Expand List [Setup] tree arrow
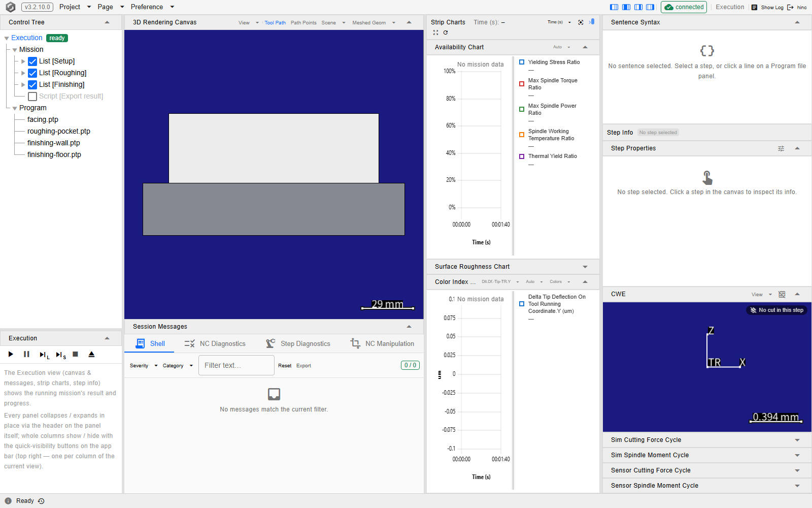The width and height of the screenshot is (812, 508). 23,61
